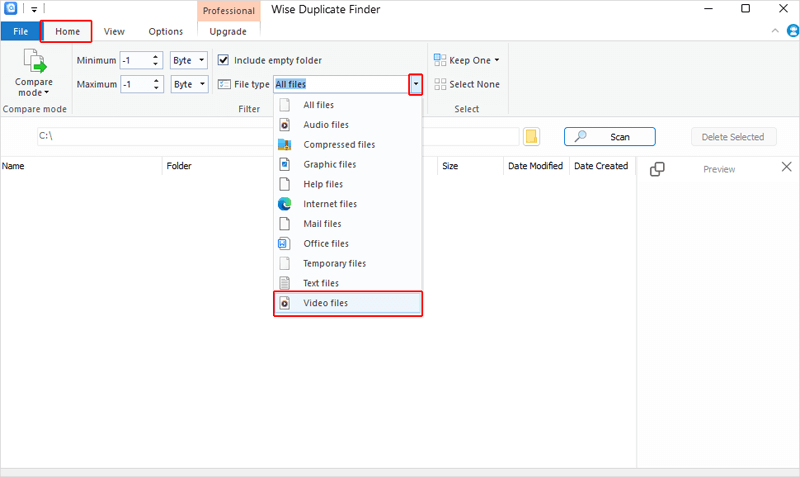Open the quick access toolbar customize arrow

click(34, 9)
